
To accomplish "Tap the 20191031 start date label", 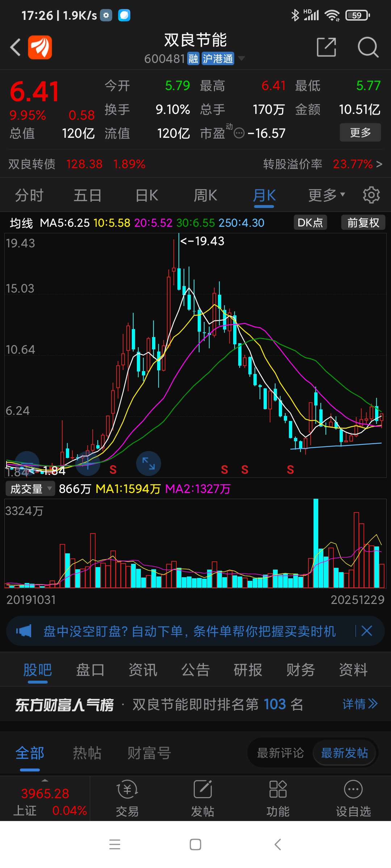I will click(x=31, y=600).
